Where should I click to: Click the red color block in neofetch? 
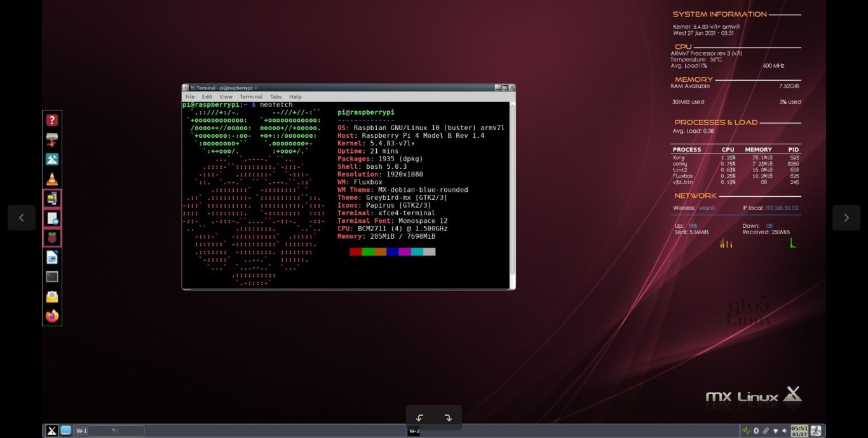pos(356,252)
